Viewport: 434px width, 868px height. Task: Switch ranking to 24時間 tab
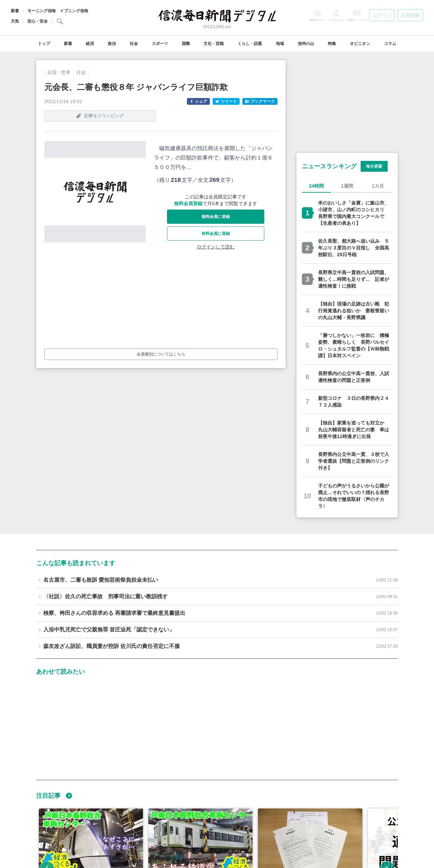[x=316, y=186]
